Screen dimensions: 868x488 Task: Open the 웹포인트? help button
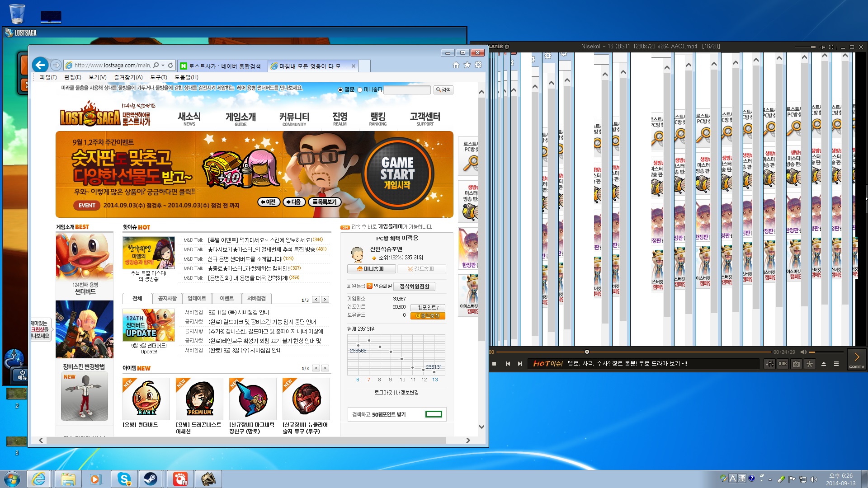point(428,307)
